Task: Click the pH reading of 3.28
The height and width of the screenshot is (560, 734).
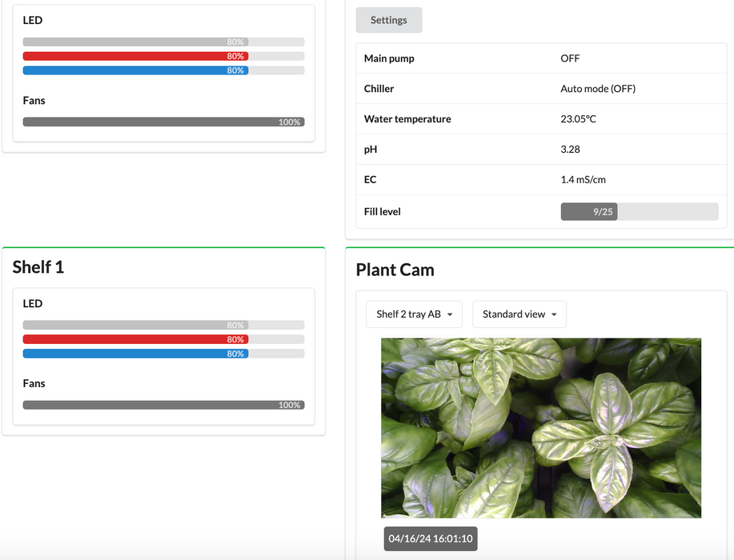Action: (x=570, y=150)
